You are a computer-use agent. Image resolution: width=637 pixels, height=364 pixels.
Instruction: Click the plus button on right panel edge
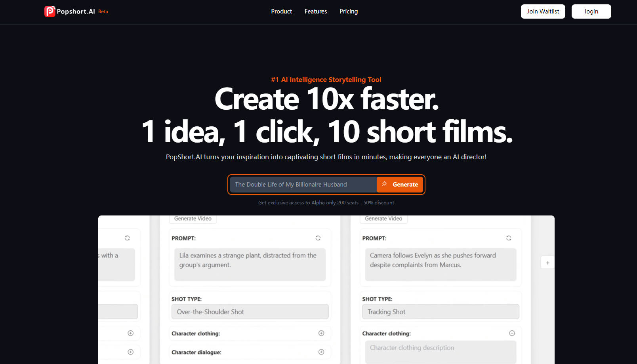coord(547,262)
